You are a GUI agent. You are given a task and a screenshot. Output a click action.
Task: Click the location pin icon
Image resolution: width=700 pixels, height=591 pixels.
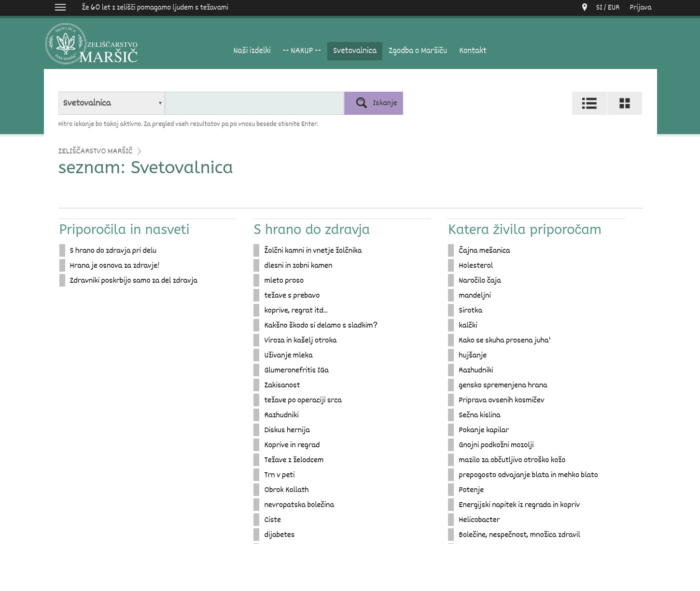click(x=584, y=7)
